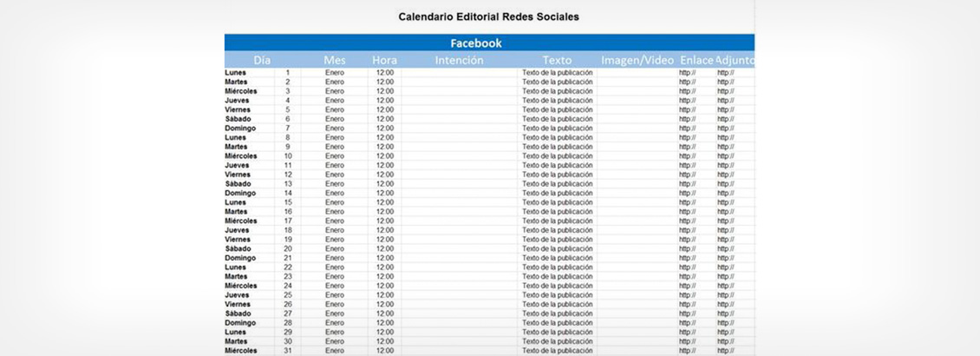Open the Adjunto http:// link in row 19
Viewport: 980px width, 356px height.
tap(726, 240)
